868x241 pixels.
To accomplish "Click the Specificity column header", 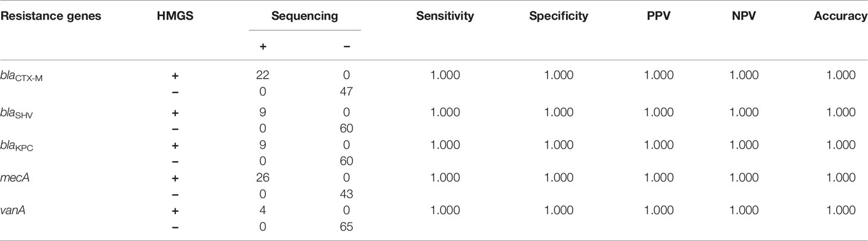I will click(x=558, y=17).
